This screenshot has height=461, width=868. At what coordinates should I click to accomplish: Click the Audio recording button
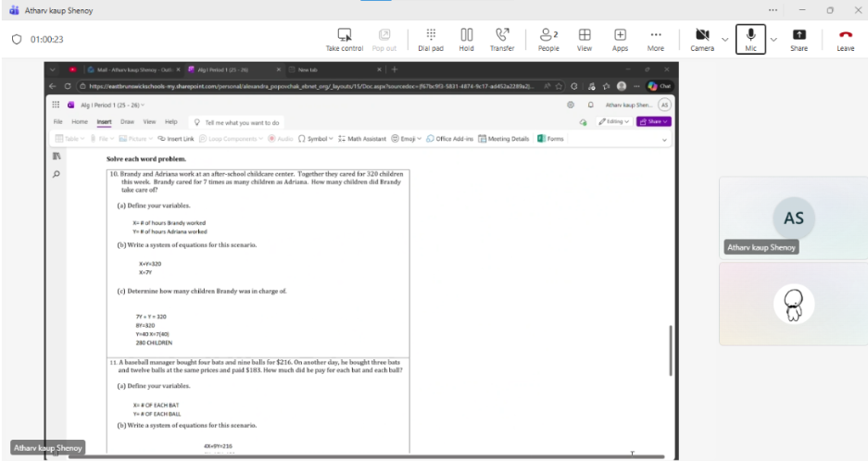coord(280,139)
